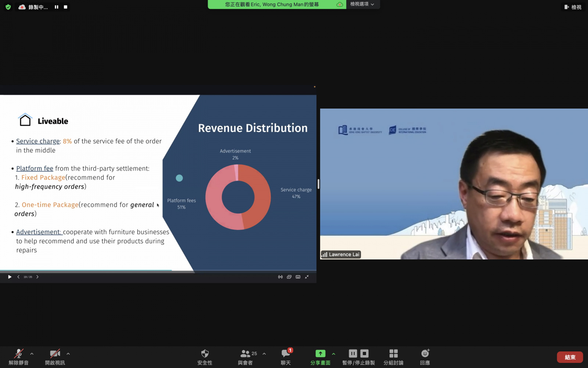This screenshot has width=588, height=368.
Task: Click Lawrence Lai's video tile
Action: click(x=454, y=184)
